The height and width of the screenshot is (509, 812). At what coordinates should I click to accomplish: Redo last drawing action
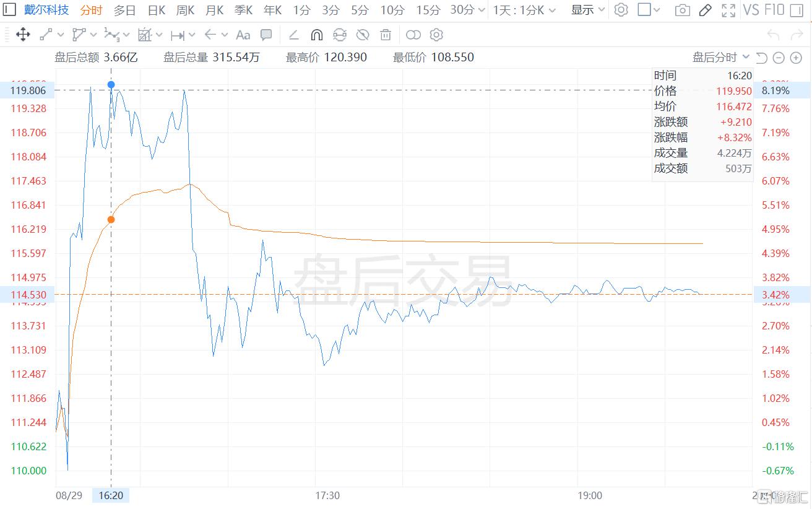click(x=797, y=35)
